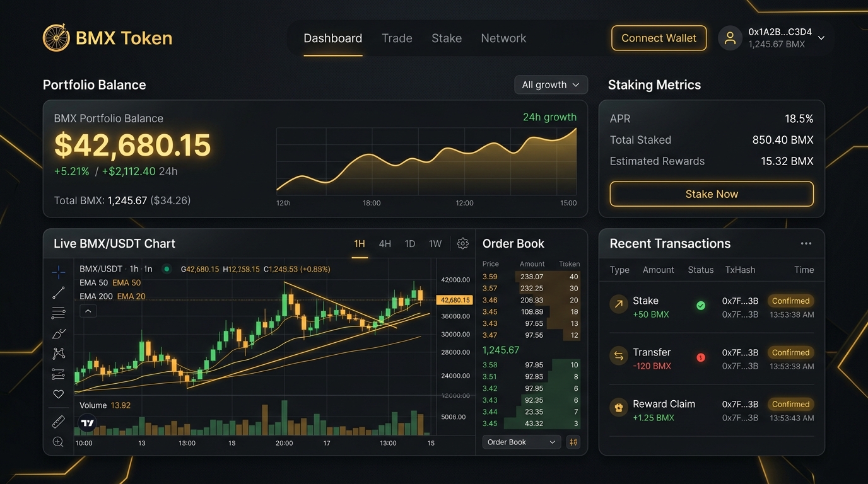Open the price range position tool
Viewport: 868px width, 484px height.
coord(58,374)
